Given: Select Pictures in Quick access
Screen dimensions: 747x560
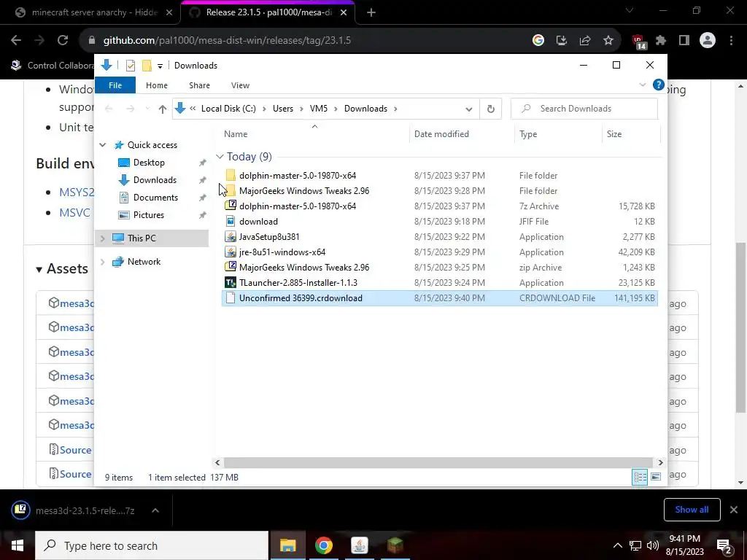Looking at the screenshot, I should point(148,215).
